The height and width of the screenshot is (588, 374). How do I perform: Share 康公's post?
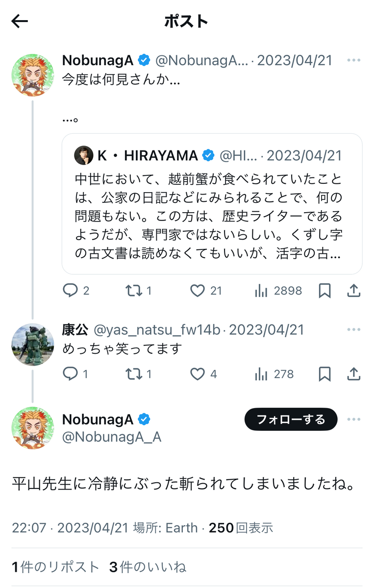[353, 374]
